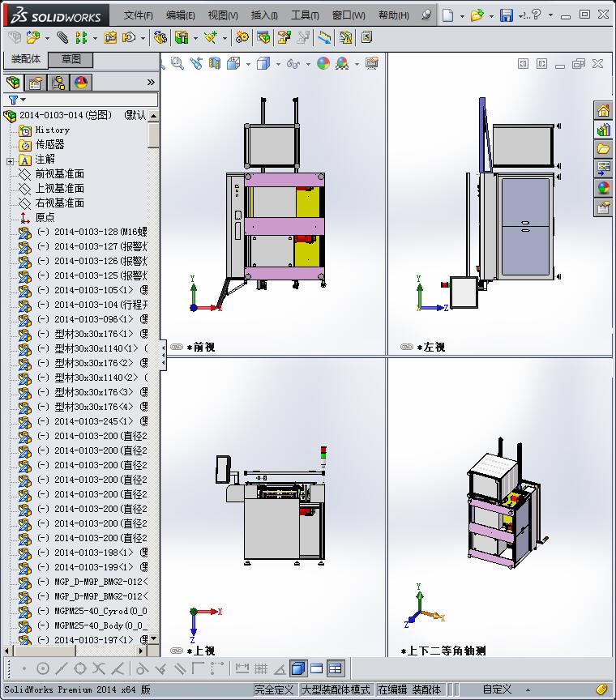The height and width of the screenshot is (700, 616).
Task: Open the 编辑(E) menu
Action: point(181,15)
